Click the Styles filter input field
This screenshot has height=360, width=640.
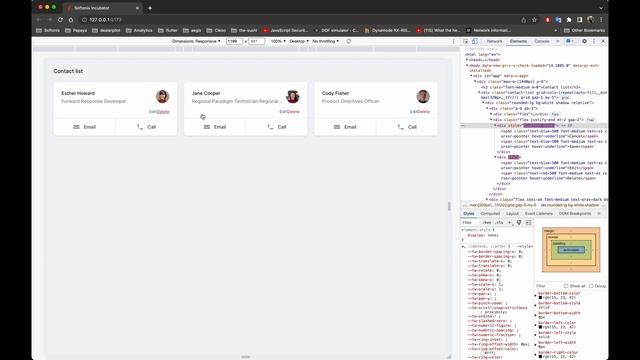point(470,222)
